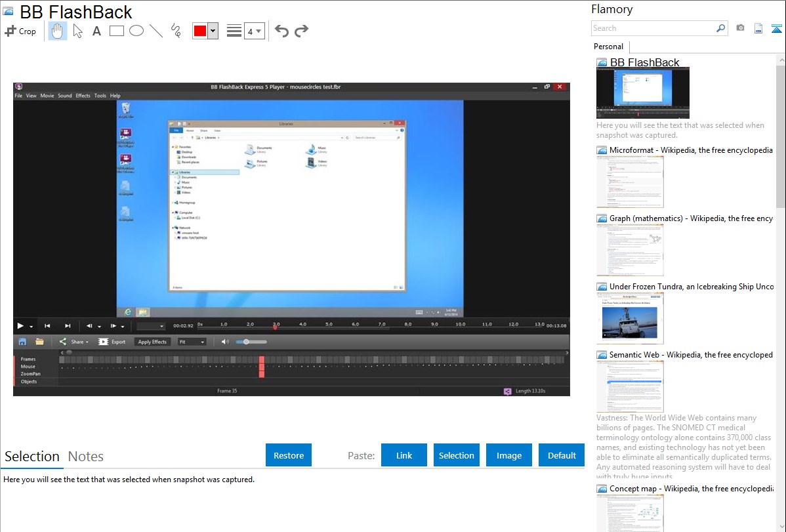
Task: Open the Semantic Web snapshot thumbnail
Action: 630,386
